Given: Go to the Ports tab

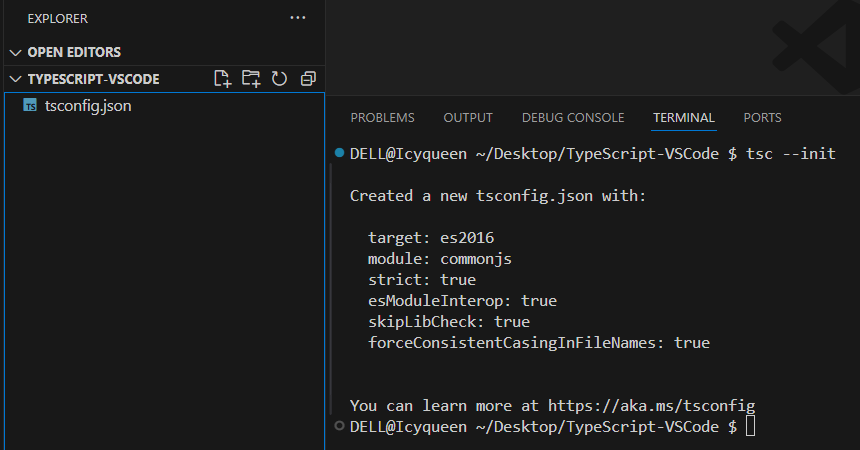Looking at the screenshot, I should click(762, 118).
